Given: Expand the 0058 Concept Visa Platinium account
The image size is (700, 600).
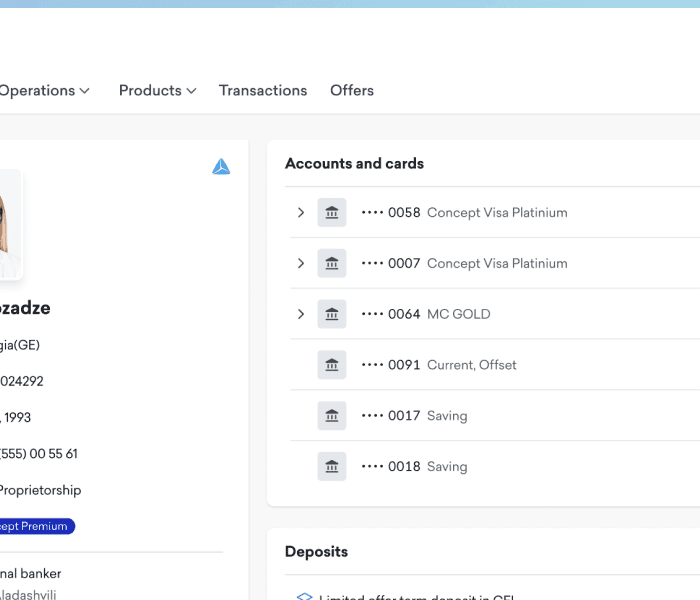Looking at the screenshot, I should [x=301, y=212].
